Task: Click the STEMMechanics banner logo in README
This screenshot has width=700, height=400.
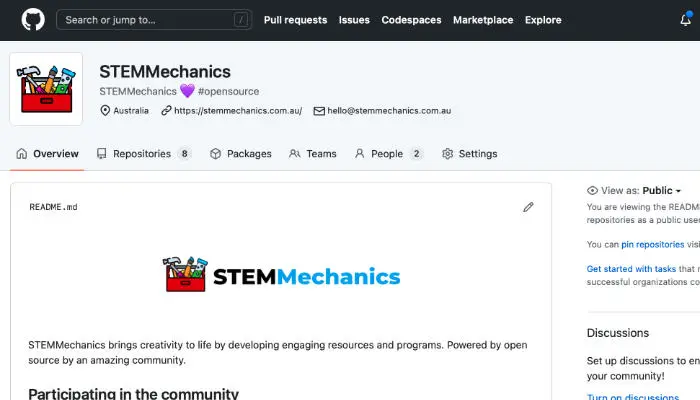Action: click(x=282, y=276)
